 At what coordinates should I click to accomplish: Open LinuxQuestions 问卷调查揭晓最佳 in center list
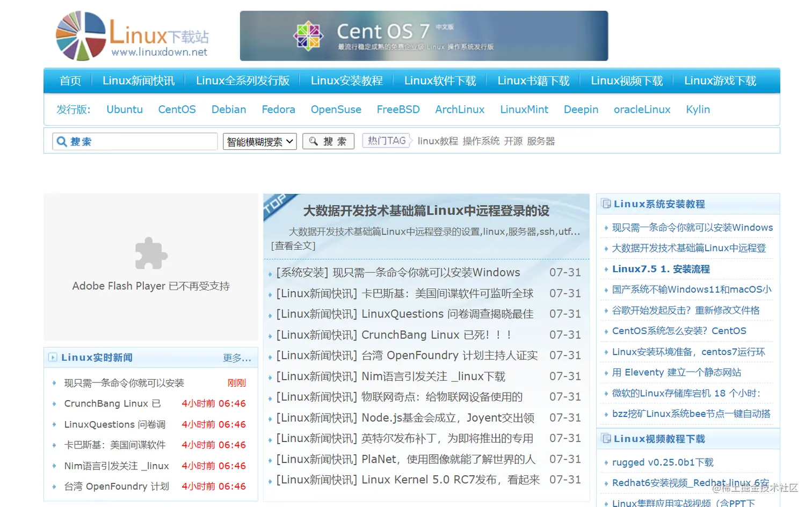point(447,314)
